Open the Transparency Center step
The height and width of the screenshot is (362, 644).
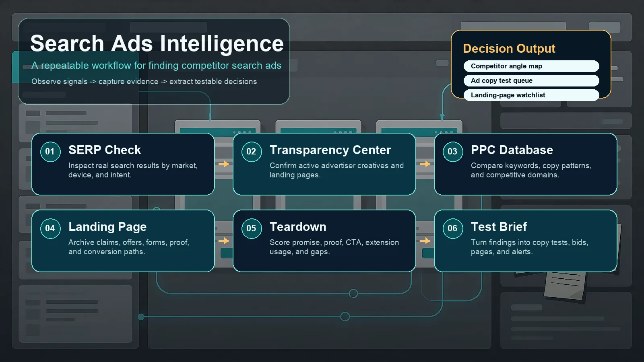tap(324, 164)
